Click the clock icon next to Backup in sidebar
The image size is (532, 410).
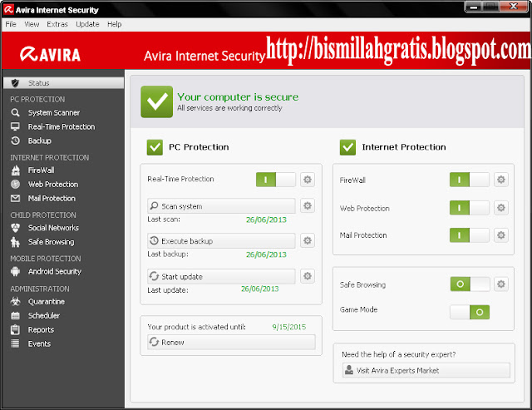pyautogui.click(x=15, y=141)
